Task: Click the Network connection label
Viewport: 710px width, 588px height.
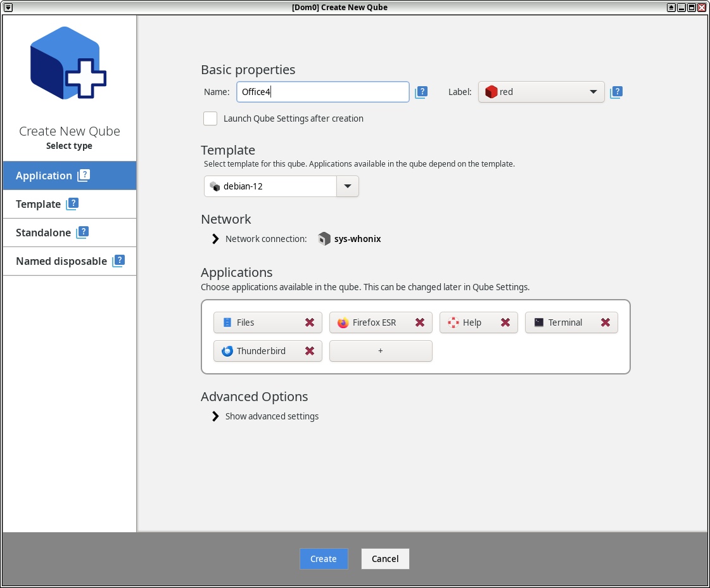Action: click(x=266, y=239)
